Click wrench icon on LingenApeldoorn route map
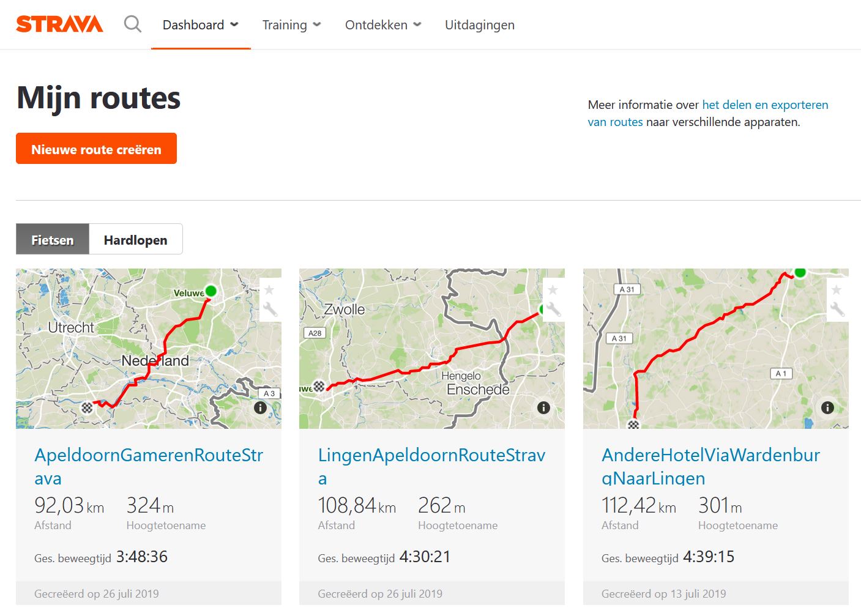Viewport: 861px width, 616px height. point(553,310)
